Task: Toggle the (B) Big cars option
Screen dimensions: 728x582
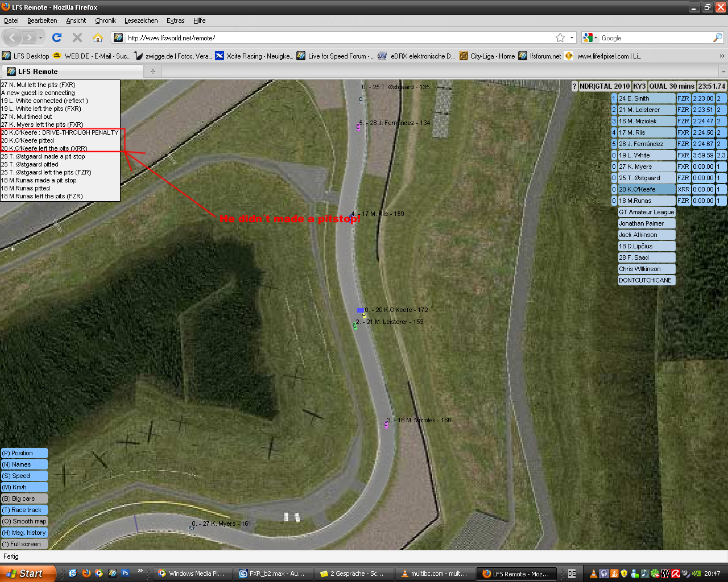Action: [x=24, y=498]
